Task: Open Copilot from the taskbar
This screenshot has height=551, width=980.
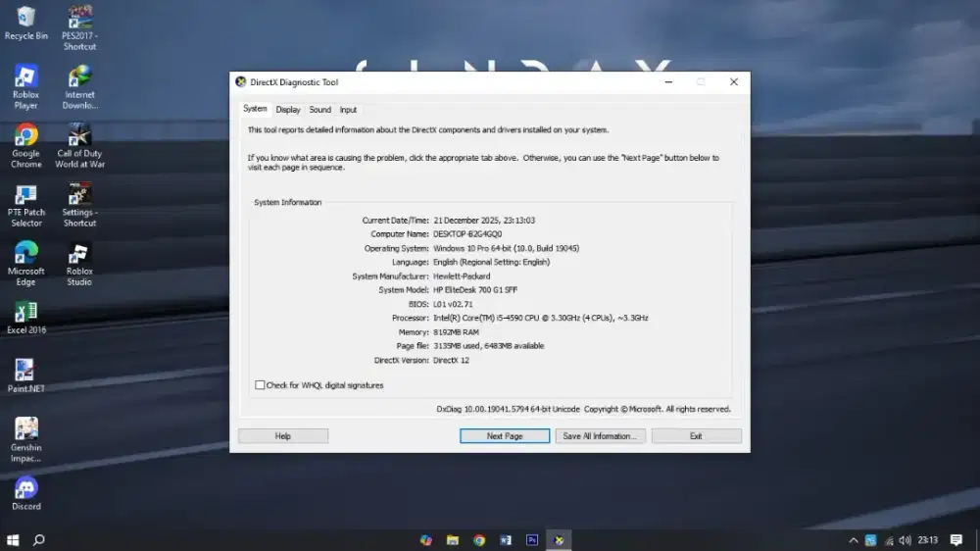Action: [x=425, y=540]
